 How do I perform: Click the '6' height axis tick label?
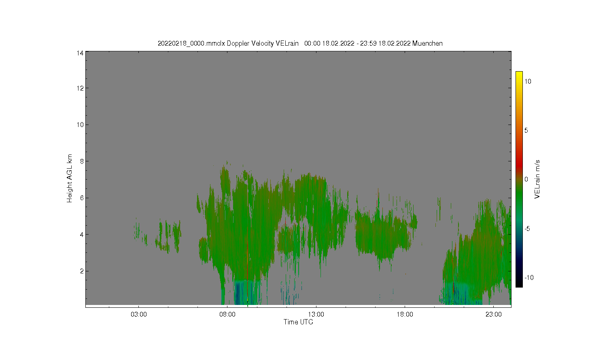click(82, 198)
